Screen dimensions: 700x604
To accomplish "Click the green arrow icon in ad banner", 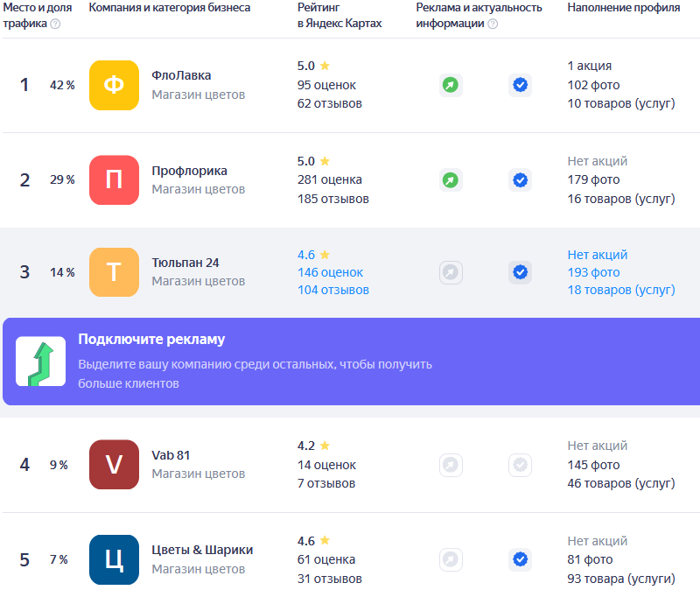I will (x=40, y=362).
